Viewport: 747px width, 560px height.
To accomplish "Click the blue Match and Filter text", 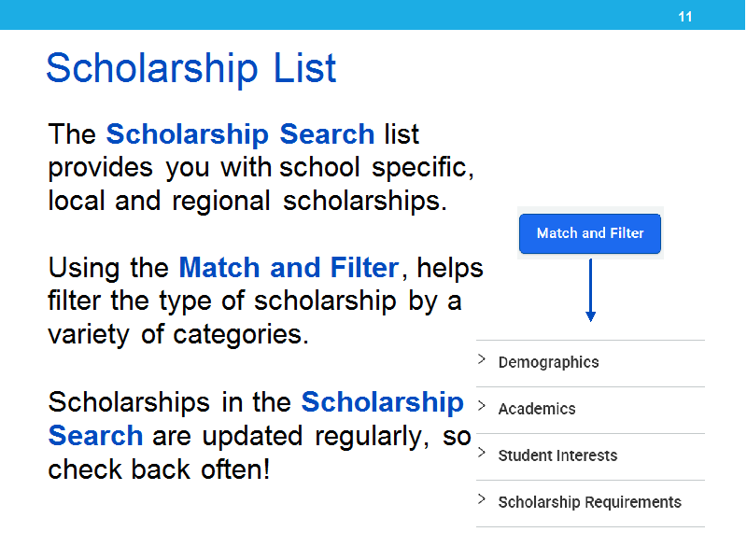I will point(289,268).
